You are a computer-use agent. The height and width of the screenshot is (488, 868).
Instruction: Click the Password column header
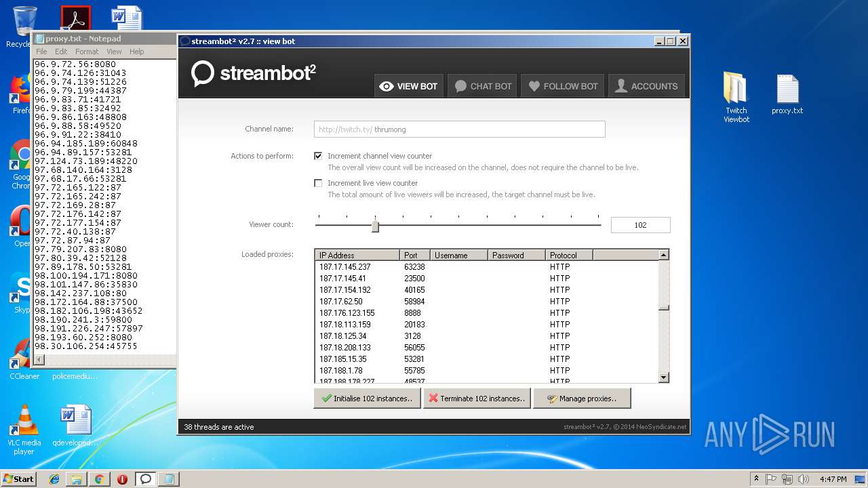pyautogui.click(x=517, y=255)
